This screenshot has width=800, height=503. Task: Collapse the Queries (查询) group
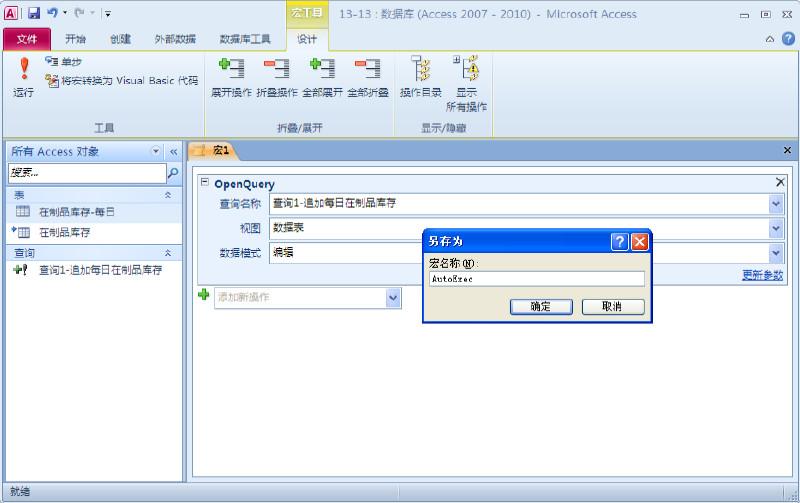pos(168,253)
